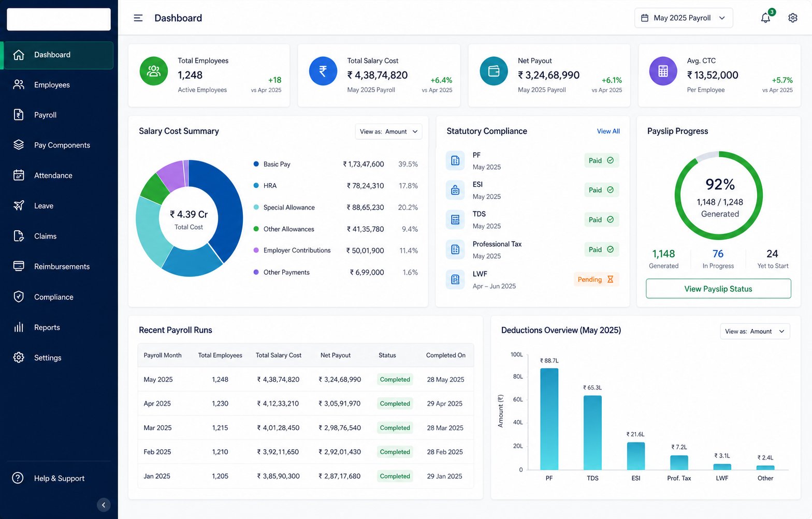The image size is (812, 519).
Task: Click the Paid checkmark icon for PF
Action: point(610,160)
